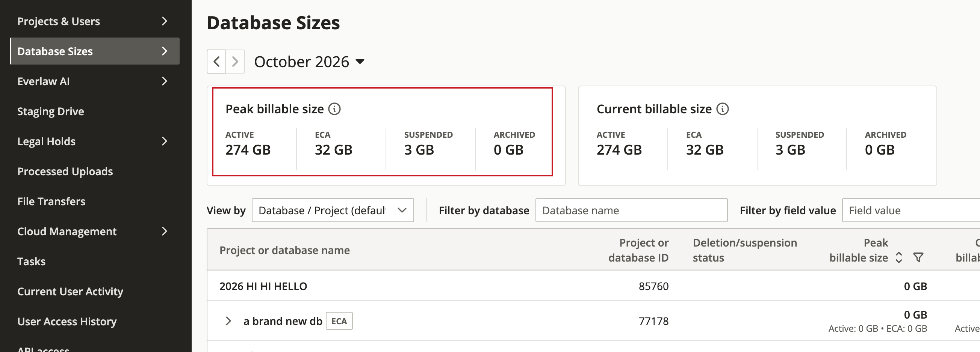Click the Peak billable size info icon

pos(334,109)
